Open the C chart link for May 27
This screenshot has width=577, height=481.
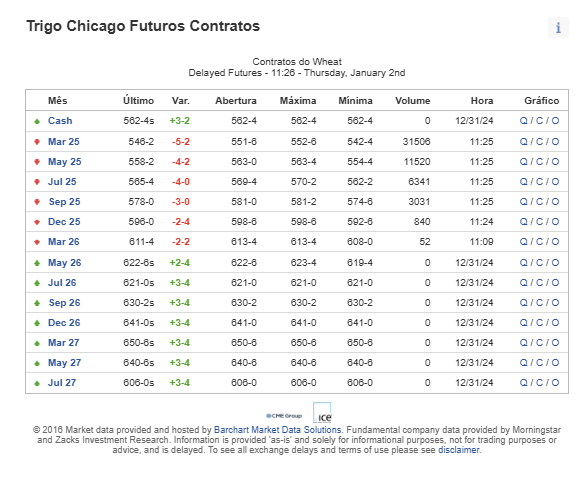539,362
